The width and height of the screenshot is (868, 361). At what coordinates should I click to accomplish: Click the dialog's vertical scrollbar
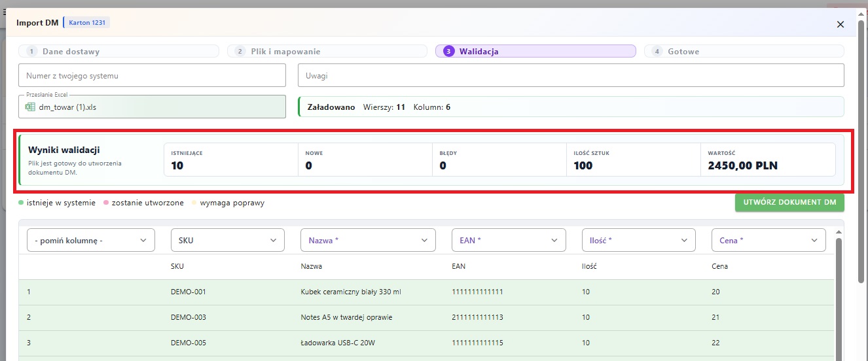(x=861, y=151)
